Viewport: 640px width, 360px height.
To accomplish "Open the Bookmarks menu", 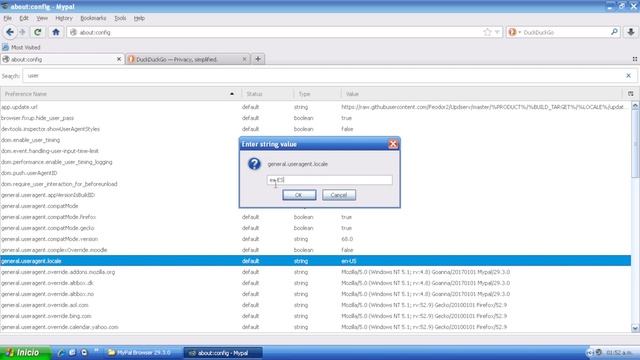I will 93,18.
